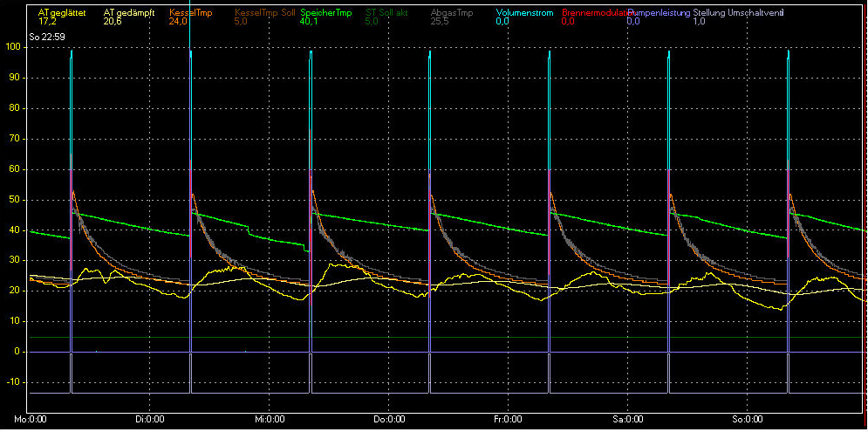Viewport: 868px width, 432px height.
Task: Click the 'So 22:59' cursor timestamp
Action: [46, 38]
